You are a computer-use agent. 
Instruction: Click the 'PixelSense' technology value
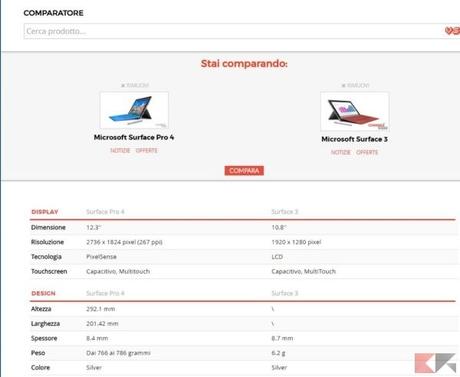tap(101, 257)
